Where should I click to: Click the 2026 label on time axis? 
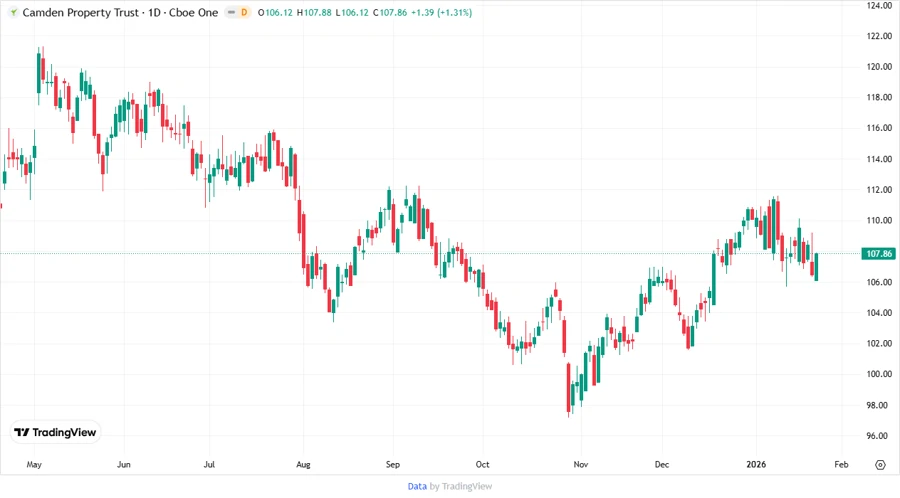pos(756,464)
